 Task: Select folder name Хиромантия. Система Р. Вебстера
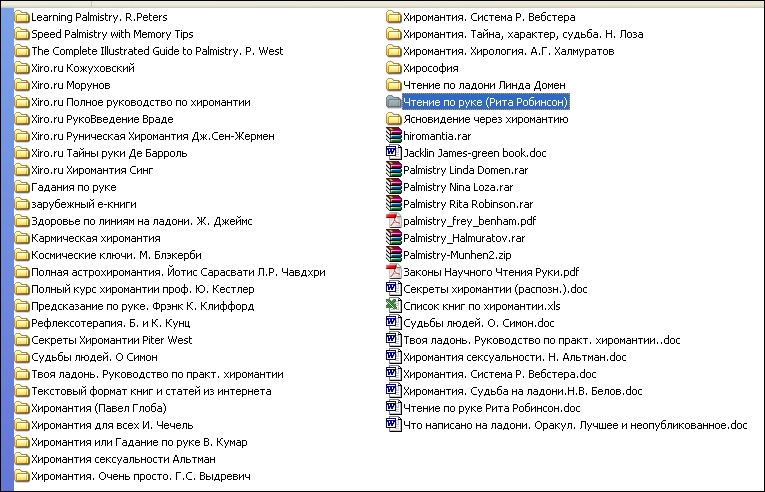point(489,17)
